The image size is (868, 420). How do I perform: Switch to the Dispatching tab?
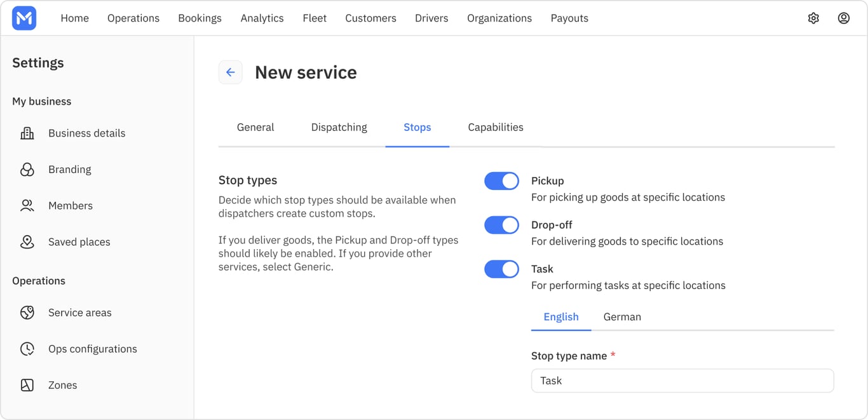pos(339,127)
